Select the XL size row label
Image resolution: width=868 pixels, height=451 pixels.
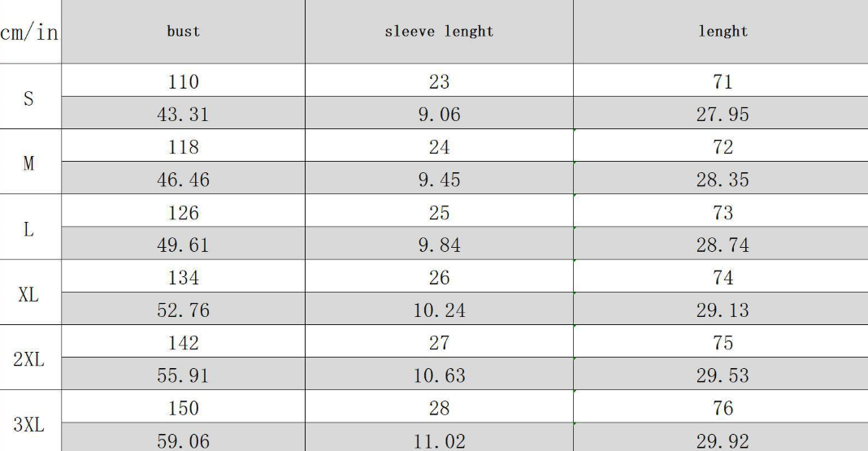[30, 293]
